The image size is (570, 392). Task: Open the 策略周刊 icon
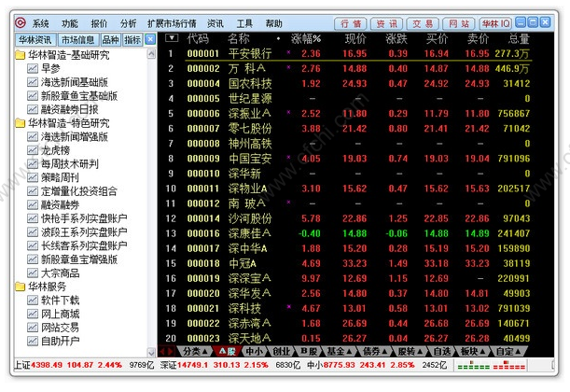pos(33,177)
